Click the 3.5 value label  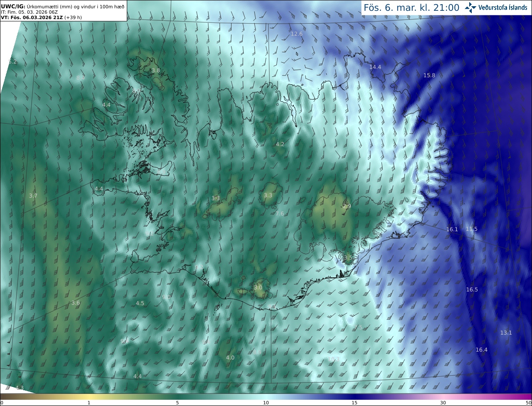[348, 257]
